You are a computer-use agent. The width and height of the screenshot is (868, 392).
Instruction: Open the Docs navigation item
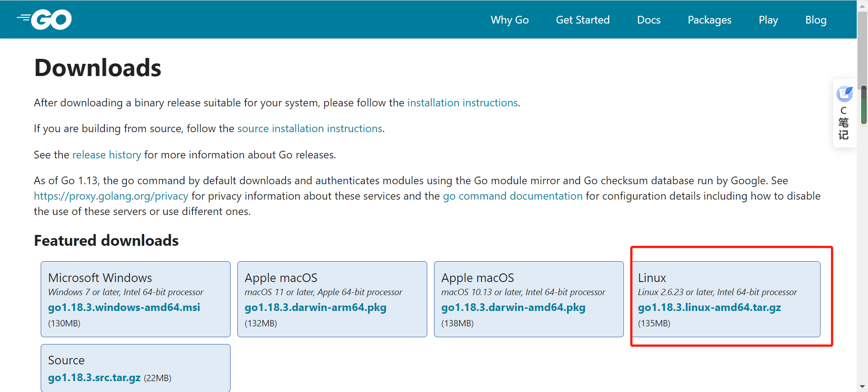(648, 20)
